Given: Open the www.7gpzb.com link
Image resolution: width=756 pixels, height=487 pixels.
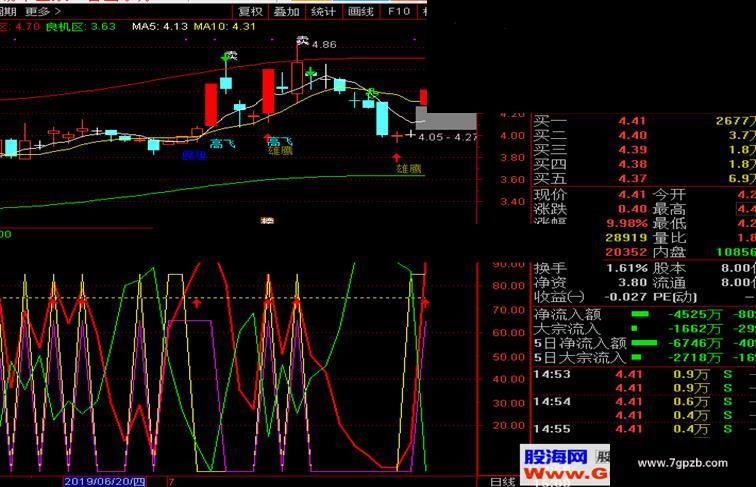Looking at the screenshot, I should (x=683, y=463).
